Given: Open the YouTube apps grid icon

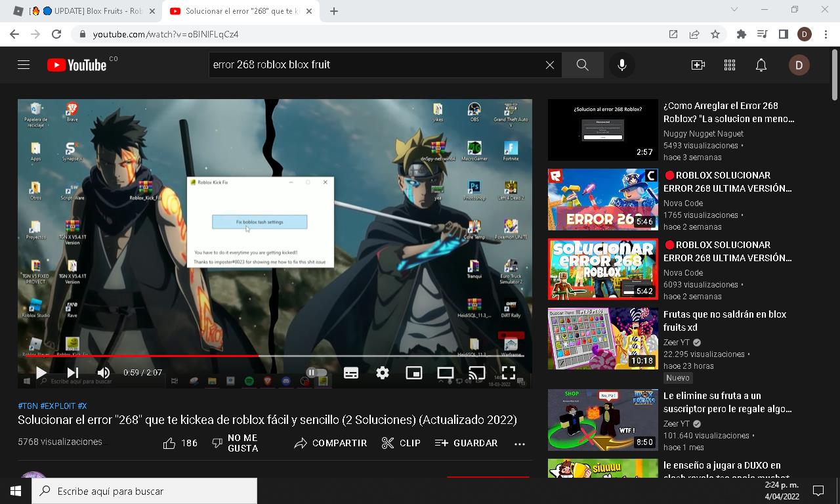Looking at the screenshot, I should point(729,65).
